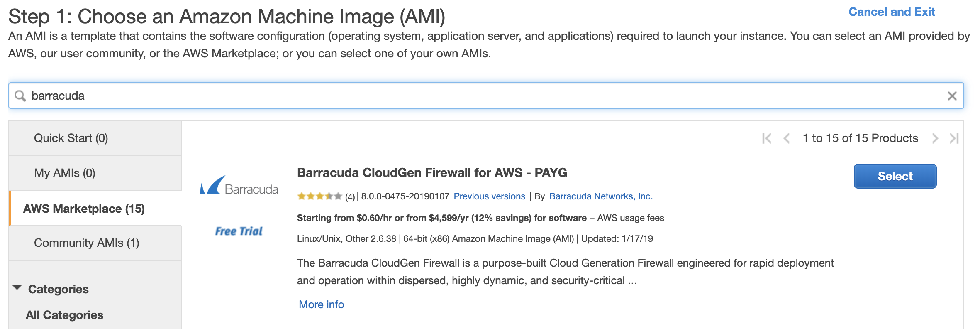Select All Categories filter

coord(64,315)
